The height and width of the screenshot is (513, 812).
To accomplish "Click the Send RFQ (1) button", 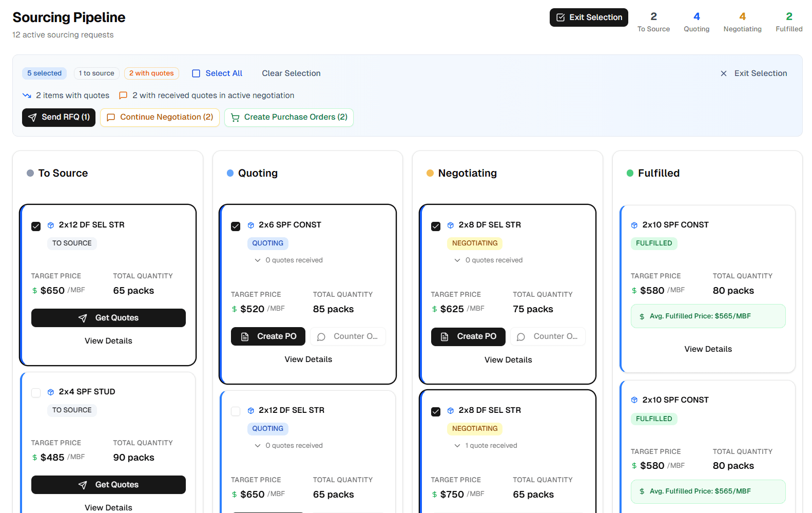I will tap(59, 118).
